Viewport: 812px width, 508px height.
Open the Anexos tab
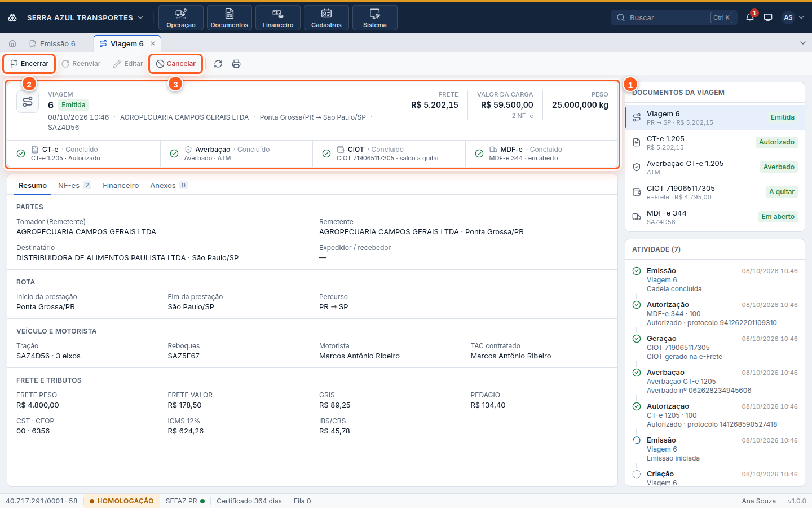click(x=169, y=185)
